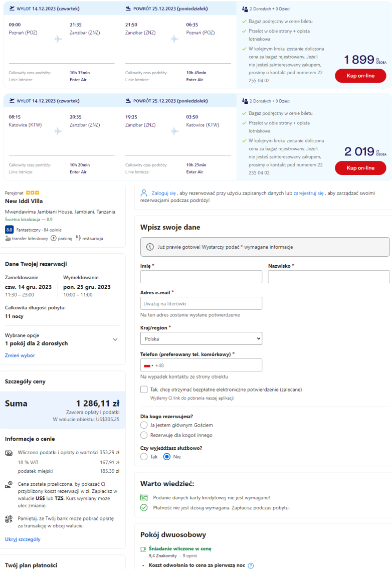Click the Adres e-mail input field
The height and width of the screenshot is (569, 392).
pos(201,303)
